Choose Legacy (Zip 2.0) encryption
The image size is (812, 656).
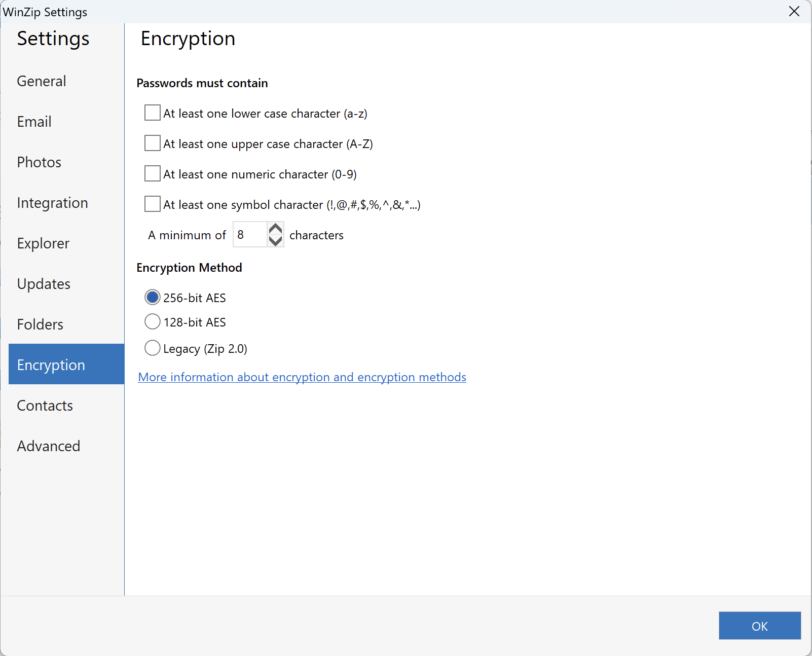pos(152,348)
